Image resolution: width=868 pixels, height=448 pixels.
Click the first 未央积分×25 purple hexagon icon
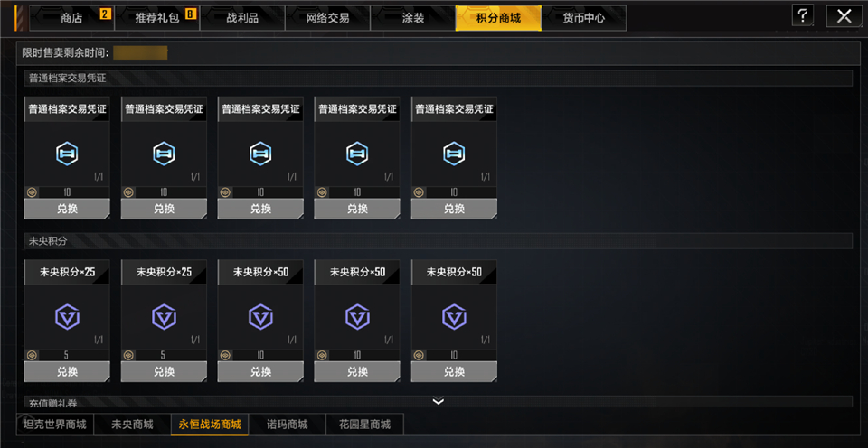point(67,317)
